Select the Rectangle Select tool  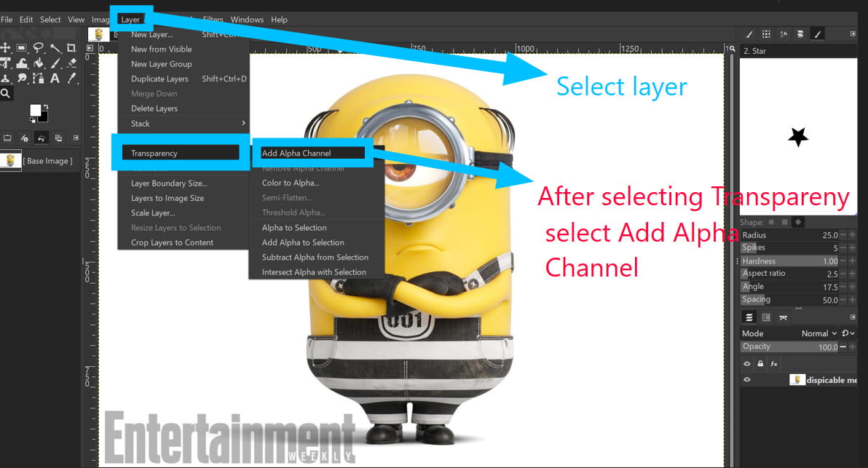(22, 48)
